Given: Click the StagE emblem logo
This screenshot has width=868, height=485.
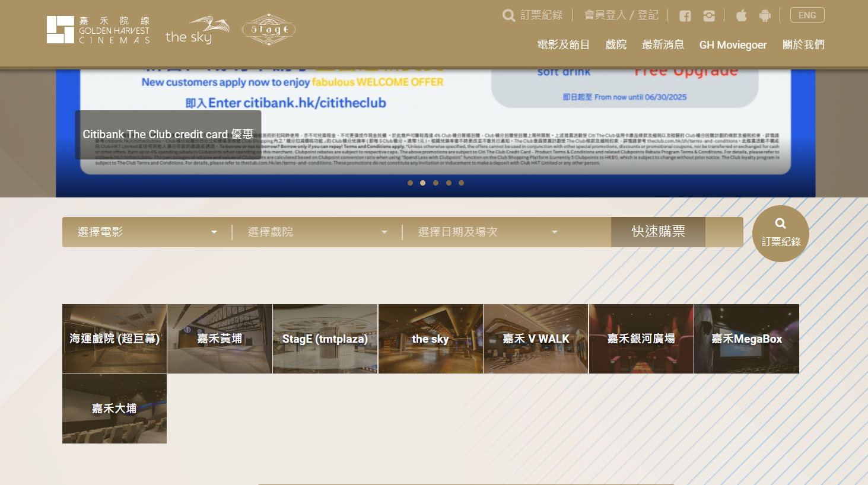Looking at the screenshot, I should click(x=269, y=30).
